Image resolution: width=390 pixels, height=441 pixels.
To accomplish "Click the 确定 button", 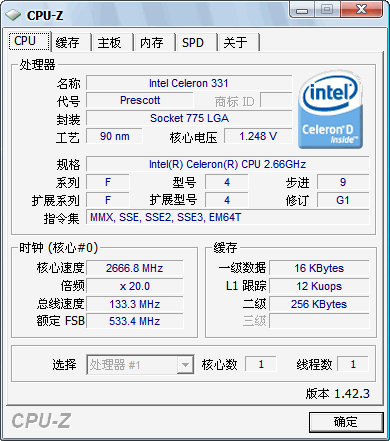I will pyautogui.click(x=346, y=422).
